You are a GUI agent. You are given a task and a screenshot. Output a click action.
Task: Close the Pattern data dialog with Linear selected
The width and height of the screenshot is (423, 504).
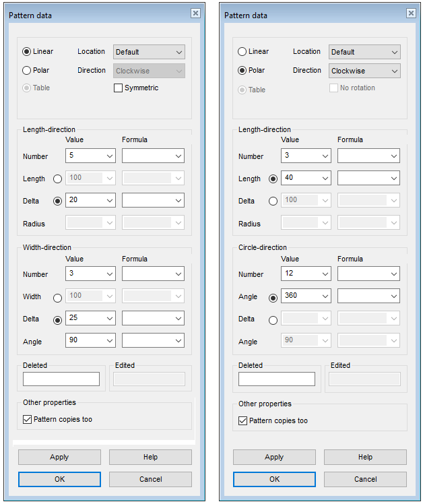tap(195, 13)
